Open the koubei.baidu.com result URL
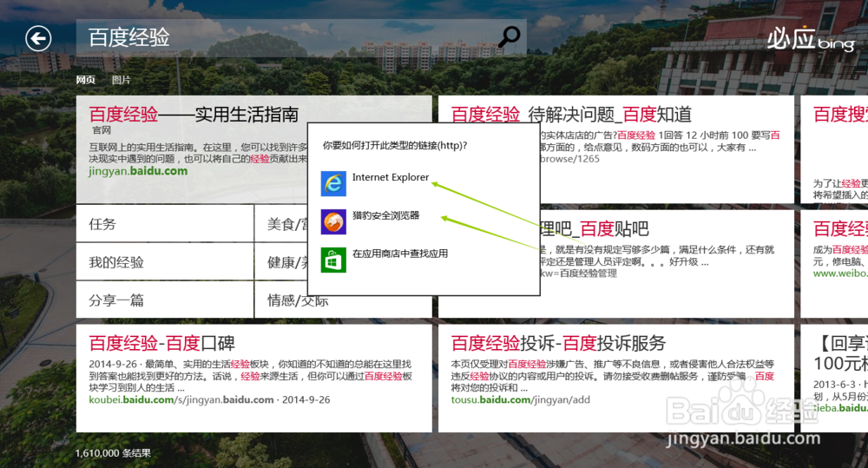This screenshot has width=868, height=468. click(x=181, y=400)
